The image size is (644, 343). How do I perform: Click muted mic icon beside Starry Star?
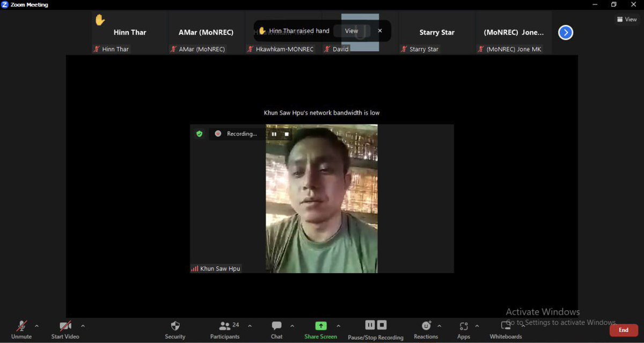(x=404, y=49)
